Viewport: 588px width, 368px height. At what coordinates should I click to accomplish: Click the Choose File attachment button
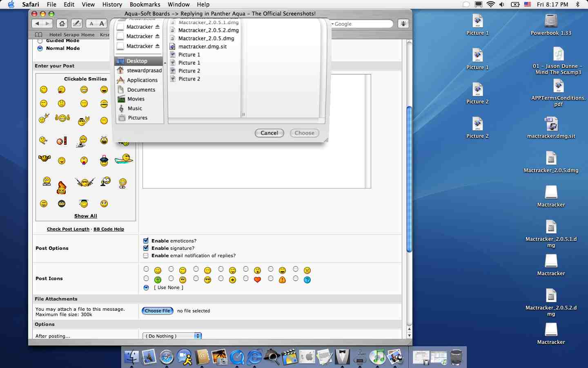click(158, 311)
